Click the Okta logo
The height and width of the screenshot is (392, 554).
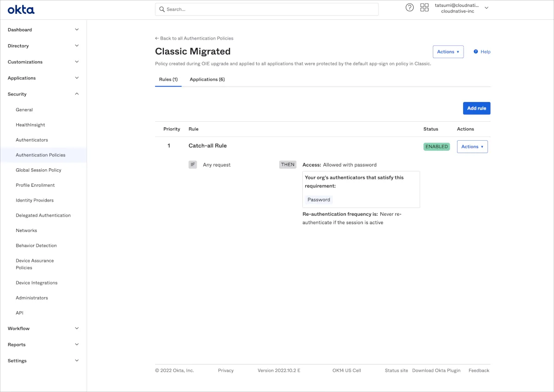pos(21,10)
